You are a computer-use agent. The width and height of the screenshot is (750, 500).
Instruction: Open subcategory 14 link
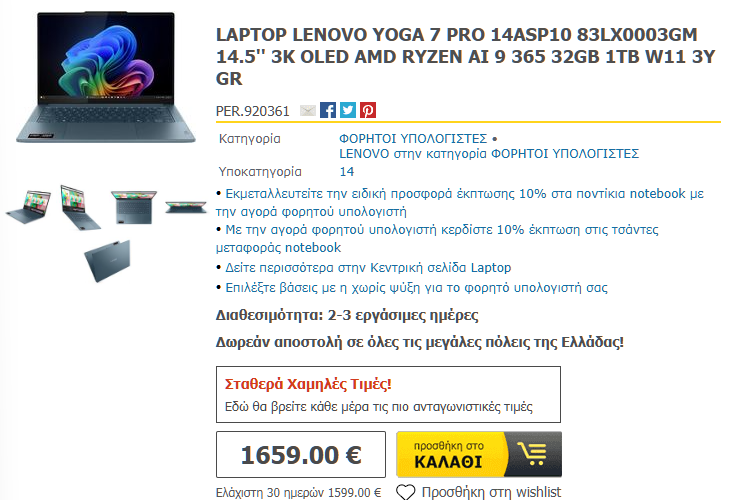pos(347,172)
